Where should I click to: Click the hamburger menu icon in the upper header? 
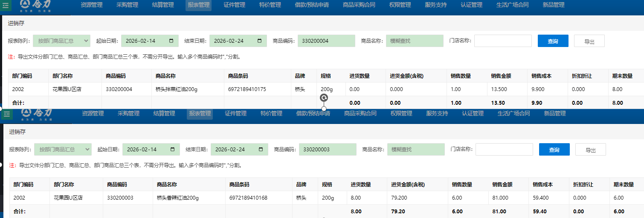(5, 5)
